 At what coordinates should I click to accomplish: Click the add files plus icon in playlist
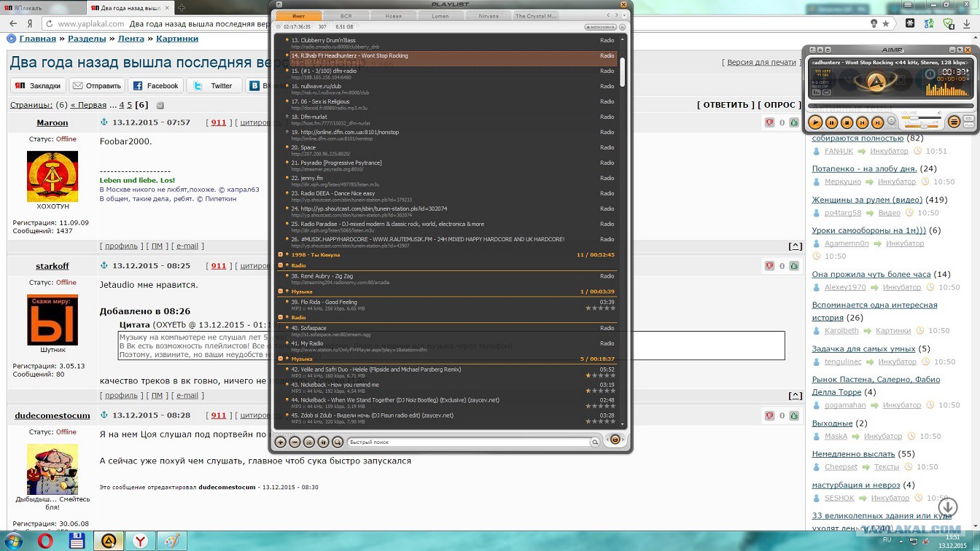(281, 442)
